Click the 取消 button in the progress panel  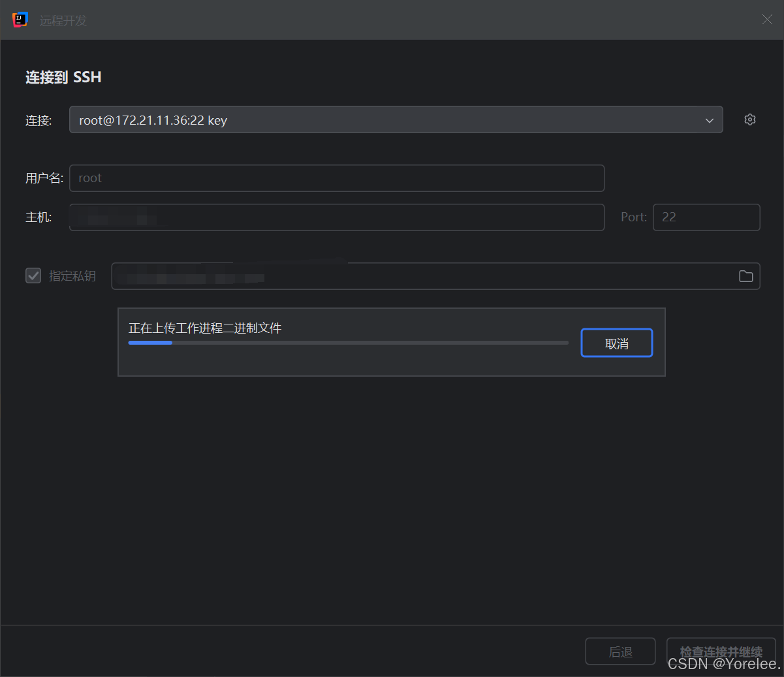tap(616, 342)
